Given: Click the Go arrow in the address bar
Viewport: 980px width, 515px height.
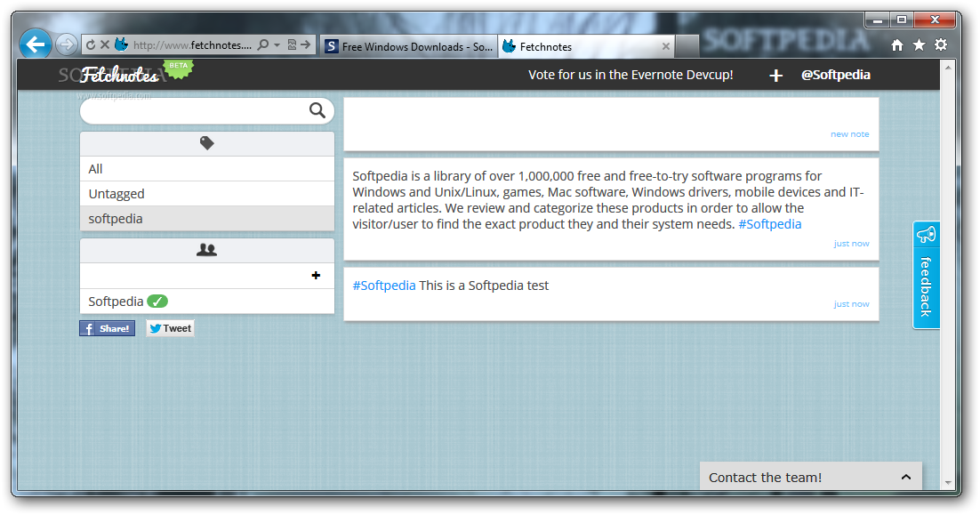Looking at the screenshot, I should 306,45.
